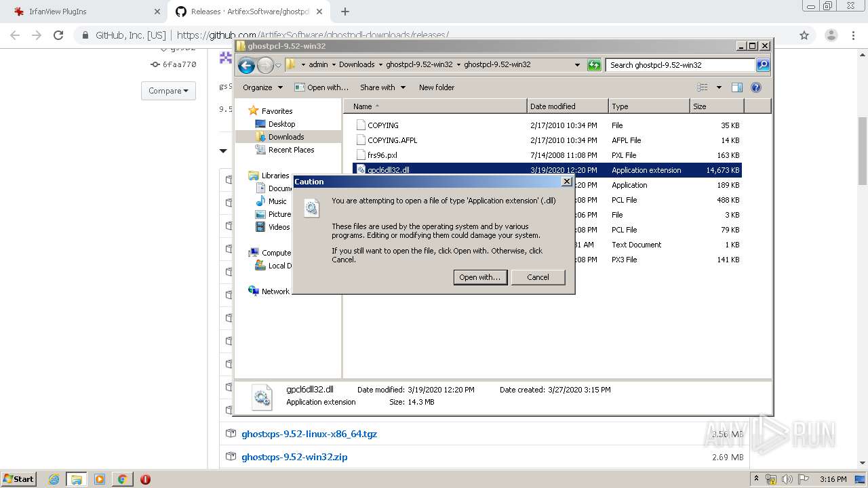Open the recent pages dropdown next to Forward
Viewport: 868px width, 488px height.
pyautogui.click(x=278, y=66)
